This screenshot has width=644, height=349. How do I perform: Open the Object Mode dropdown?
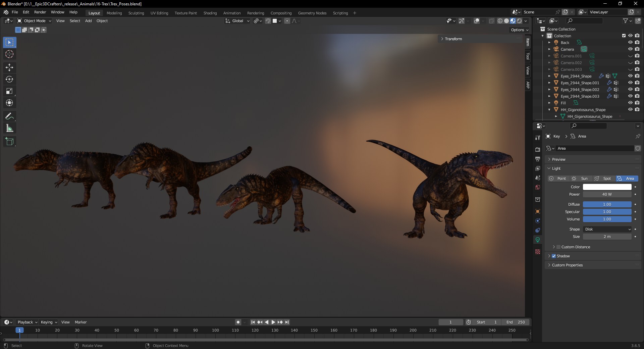(x=34, y=21)
